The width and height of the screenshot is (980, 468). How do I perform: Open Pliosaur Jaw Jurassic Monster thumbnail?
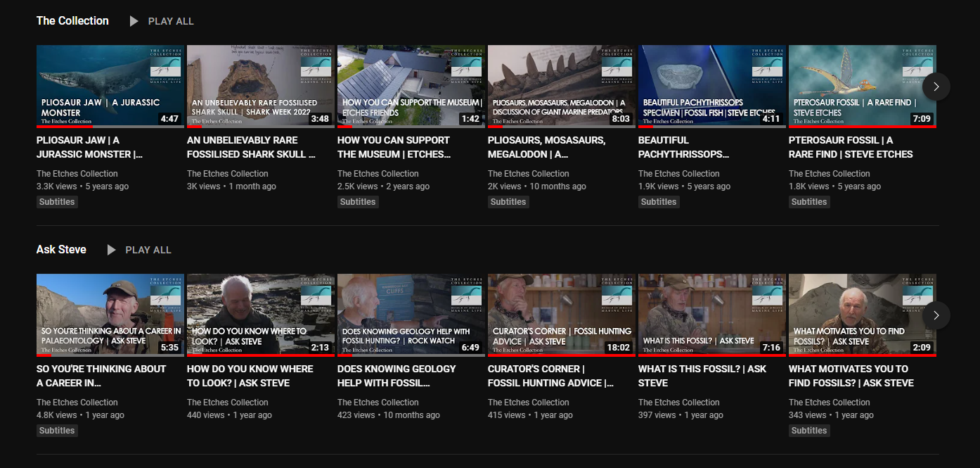pos(110,87)
